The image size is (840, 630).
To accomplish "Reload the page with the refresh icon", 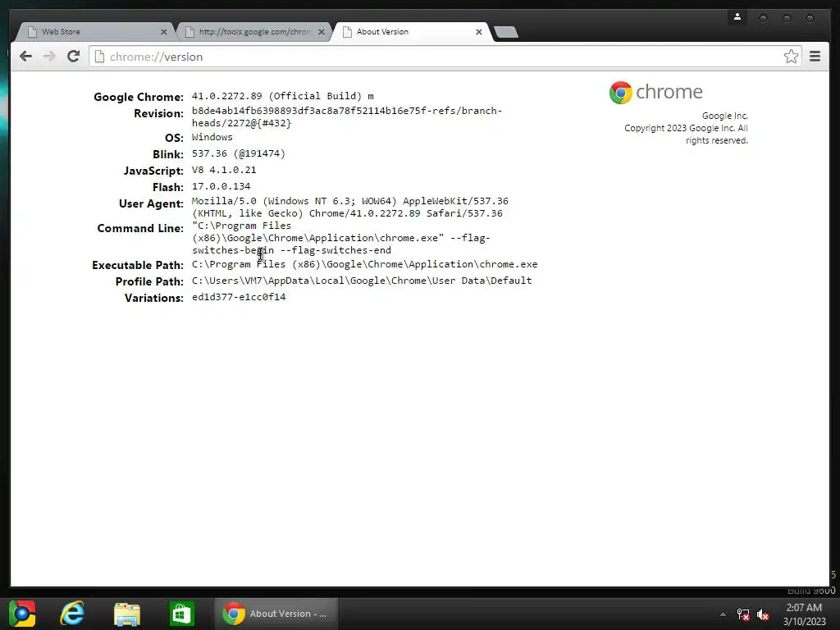I will (73, 57).
